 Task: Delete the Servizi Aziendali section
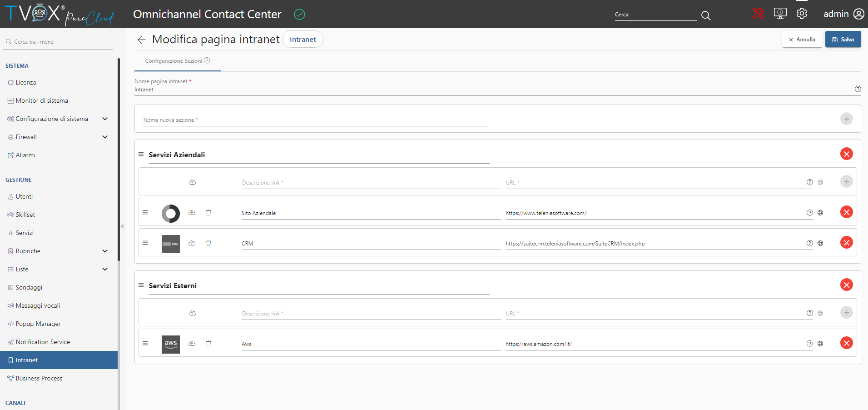[846, 154]
